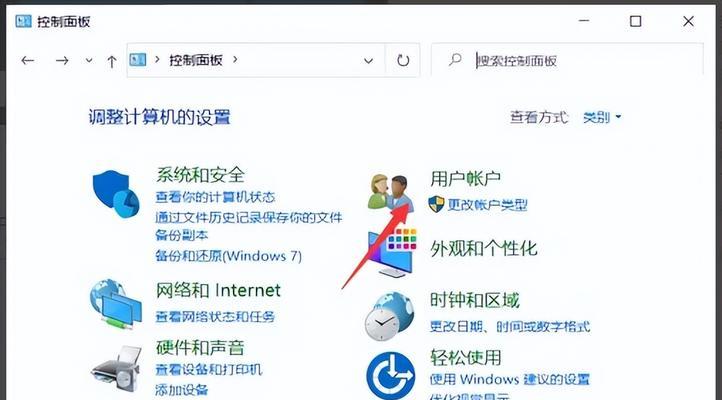The height and width of the screenshot is (400, 722).
Task: Navigate up one level with up arrow
Action: coord(111,61)
